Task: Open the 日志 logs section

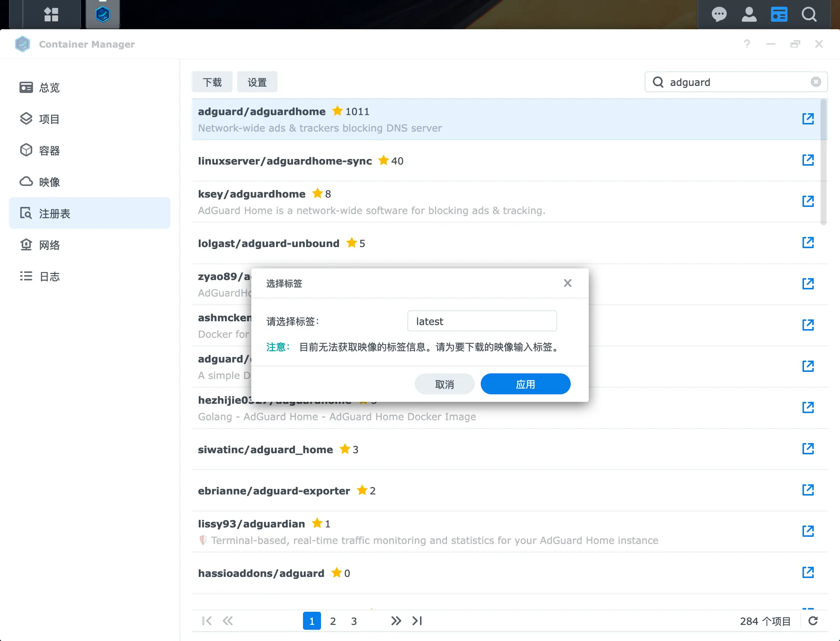Action: 89,276
